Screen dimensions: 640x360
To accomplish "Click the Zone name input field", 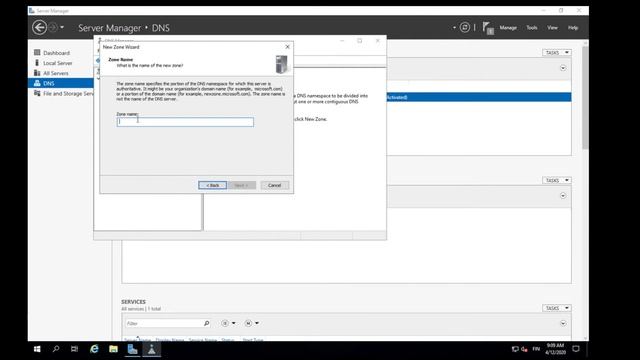I will coord(185,122).
